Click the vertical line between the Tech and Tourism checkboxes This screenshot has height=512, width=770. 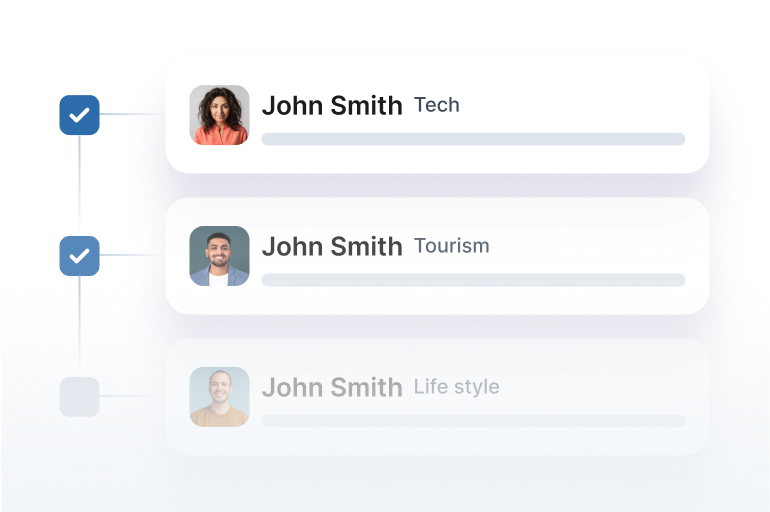[x=80, y=186]
